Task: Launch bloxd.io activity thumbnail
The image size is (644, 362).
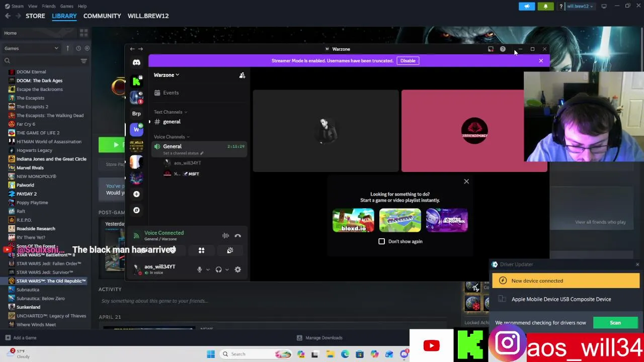Action: 353,220
